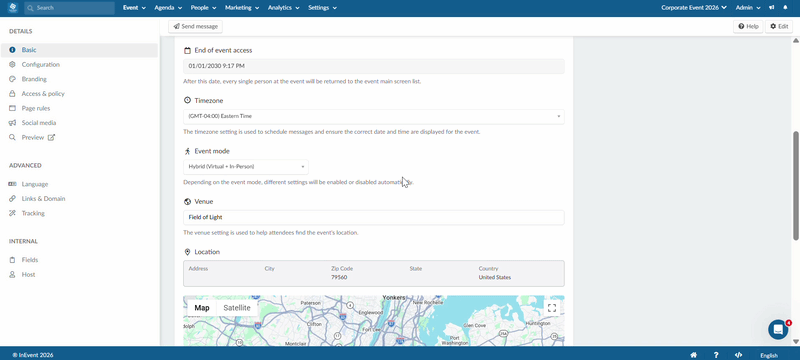This screenshot has width=800, height=360.
Task: Open the Corporate Event 2026 event switcher
Action: tap(694, 8)
